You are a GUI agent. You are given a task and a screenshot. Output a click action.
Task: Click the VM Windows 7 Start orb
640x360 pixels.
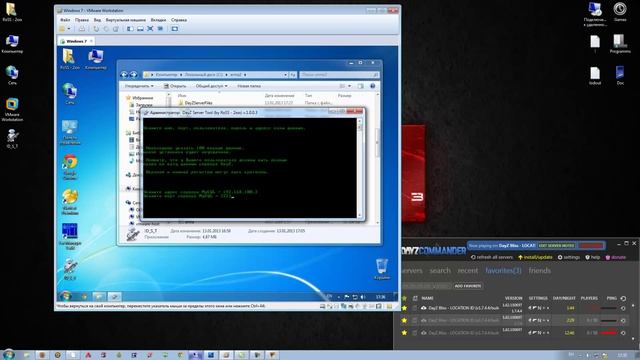[65, 297]
